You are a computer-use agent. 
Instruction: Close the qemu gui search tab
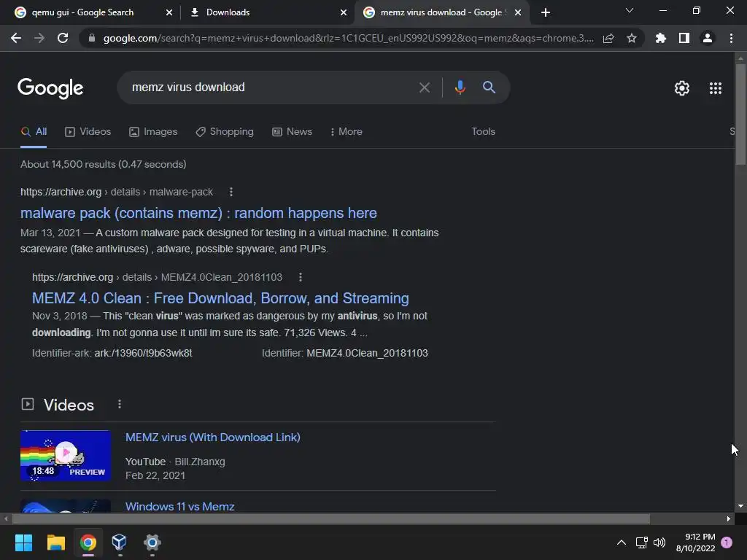point(169,13)
